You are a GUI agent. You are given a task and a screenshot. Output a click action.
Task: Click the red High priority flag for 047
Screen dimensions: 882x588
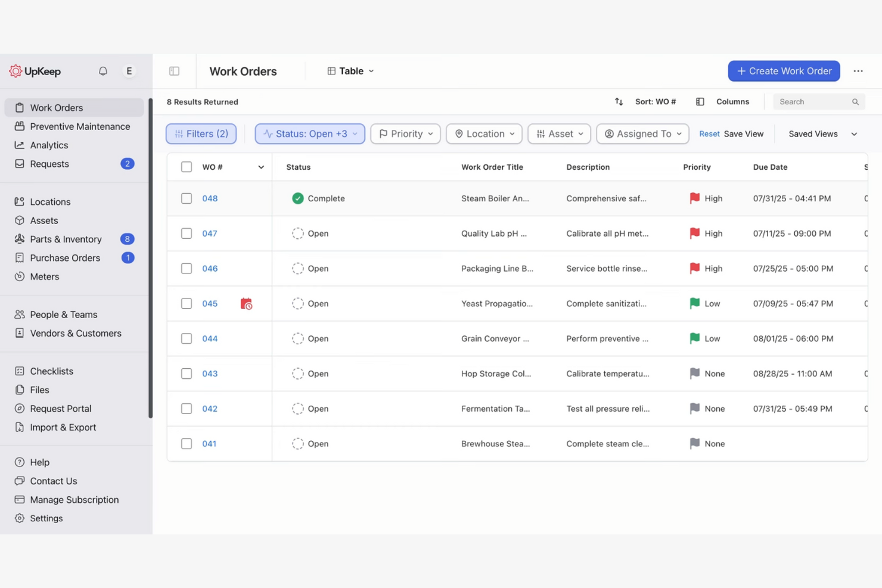695,234
